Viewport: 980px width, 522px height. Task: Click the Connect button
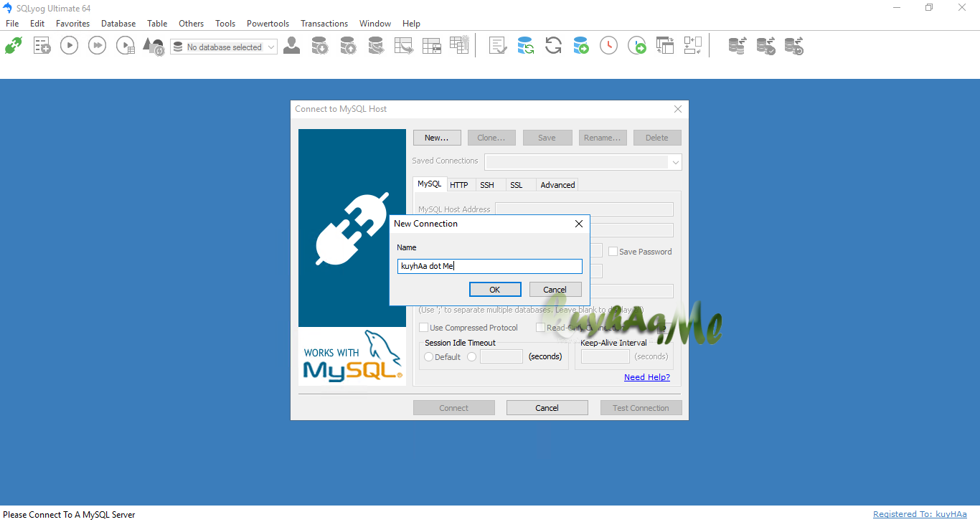point(454,408)
